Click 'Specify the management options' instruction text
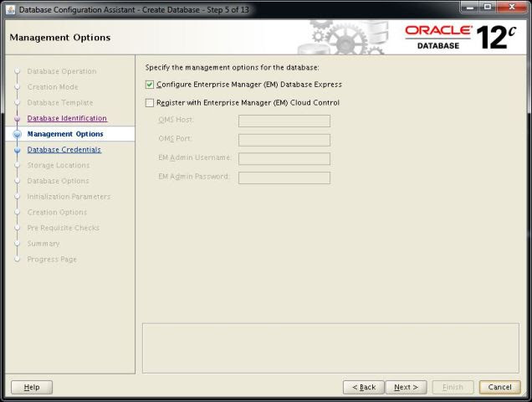Viewport: 532px width, 402px height. 232,67
